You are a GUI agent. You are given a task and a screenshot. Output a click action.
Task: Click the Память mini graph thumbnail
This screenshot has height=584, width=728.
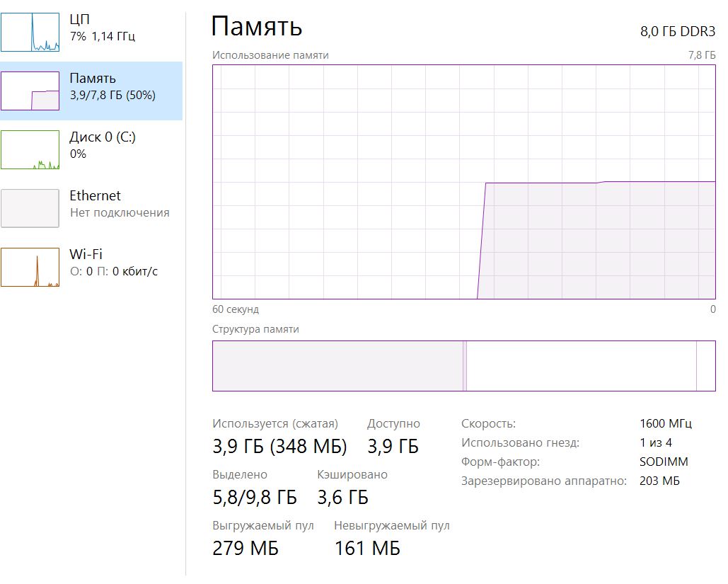(x=30, y=91)
